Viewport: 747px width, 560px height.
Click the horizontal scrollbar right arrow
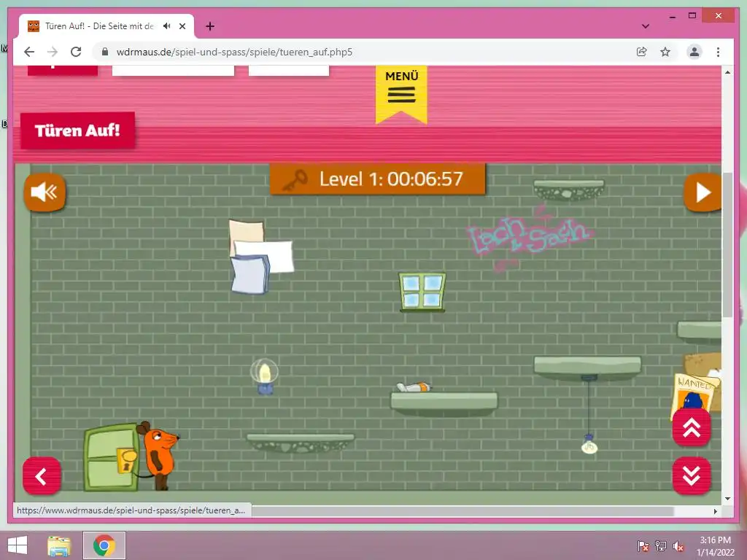click(715, 511)
